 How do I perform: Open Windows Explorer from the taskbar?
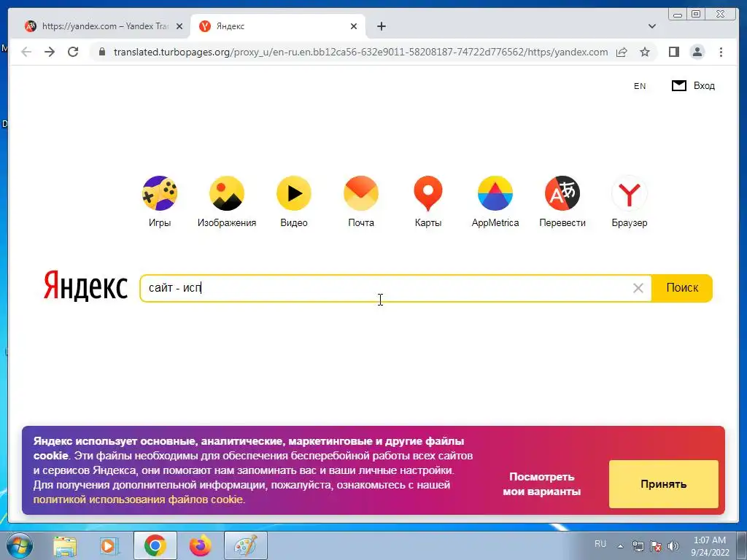pyautogui.click(x=65, y=545)
